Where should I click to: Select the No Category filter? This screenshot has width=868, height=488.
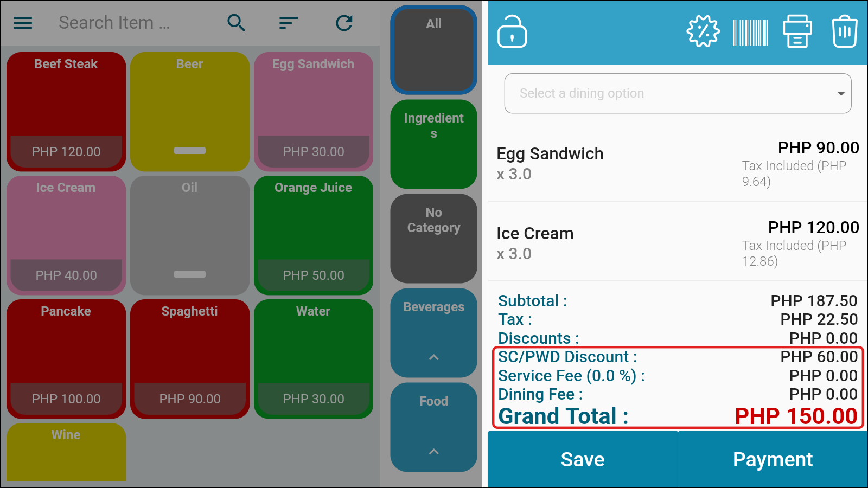click(x=434, y=239)
